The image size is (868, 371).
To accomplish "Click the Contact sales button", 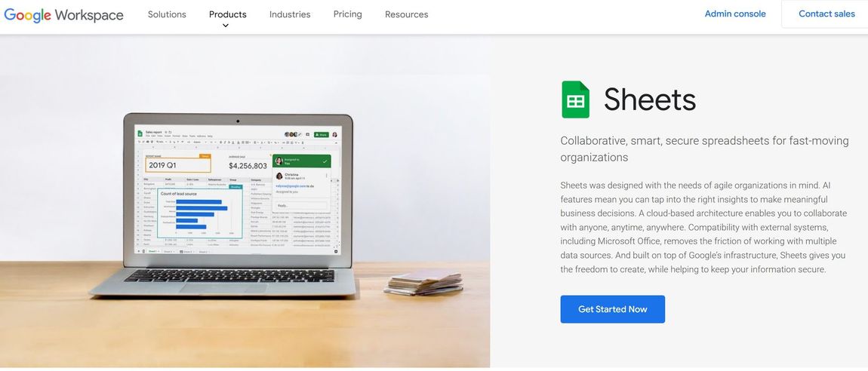I will point(826,14).
